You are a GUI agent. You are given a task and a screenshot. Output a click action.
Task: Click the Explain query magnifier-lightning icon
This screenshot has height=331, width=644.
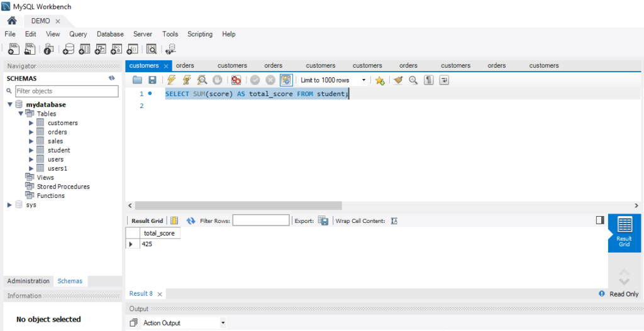[202, 80]
